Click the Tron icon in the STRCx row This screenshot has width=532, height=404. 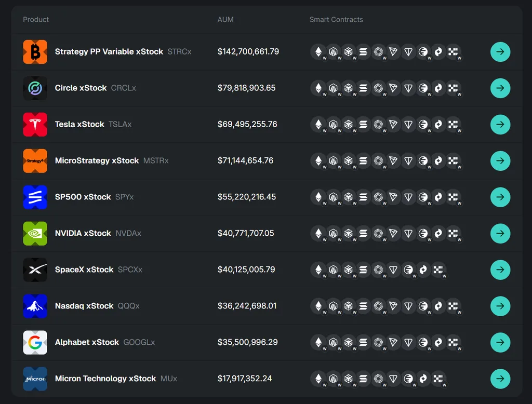coord(393,52)
